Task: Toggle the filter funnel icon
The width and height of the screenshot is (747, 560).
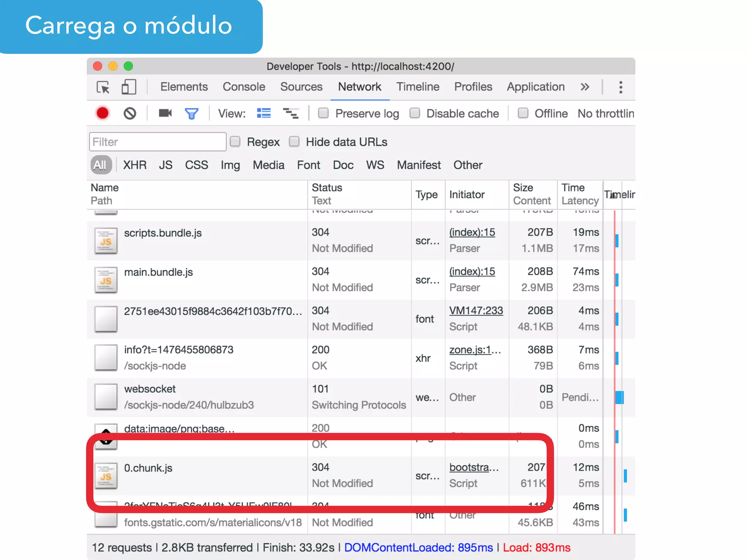Action: click(x=191, y=114)
